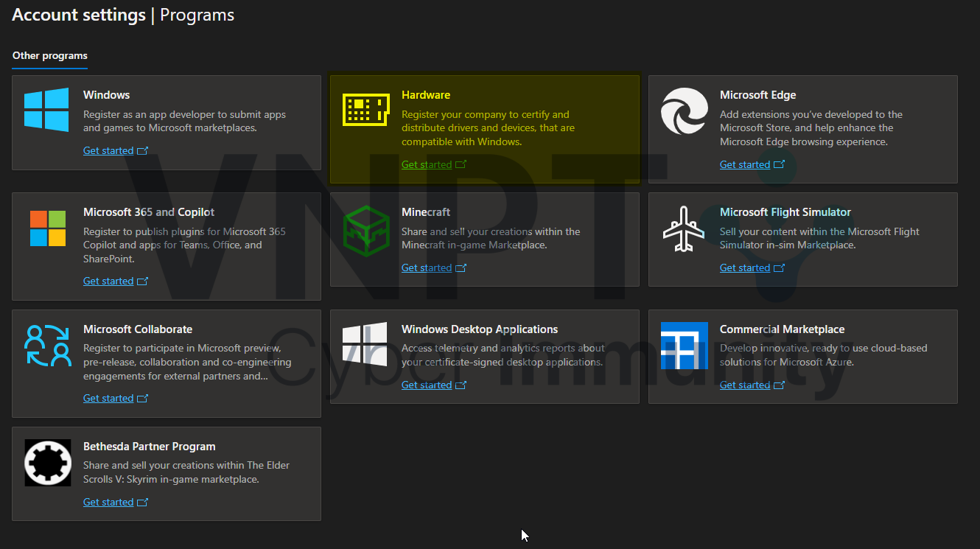Open Get started link for Windows
Screen dimensions: 980x549
[x=108, y=151]
